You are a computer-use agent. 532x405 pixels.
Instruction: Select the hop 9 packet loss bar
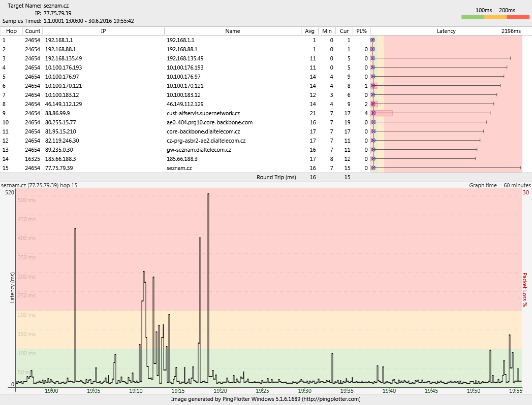tap(382, 113)
